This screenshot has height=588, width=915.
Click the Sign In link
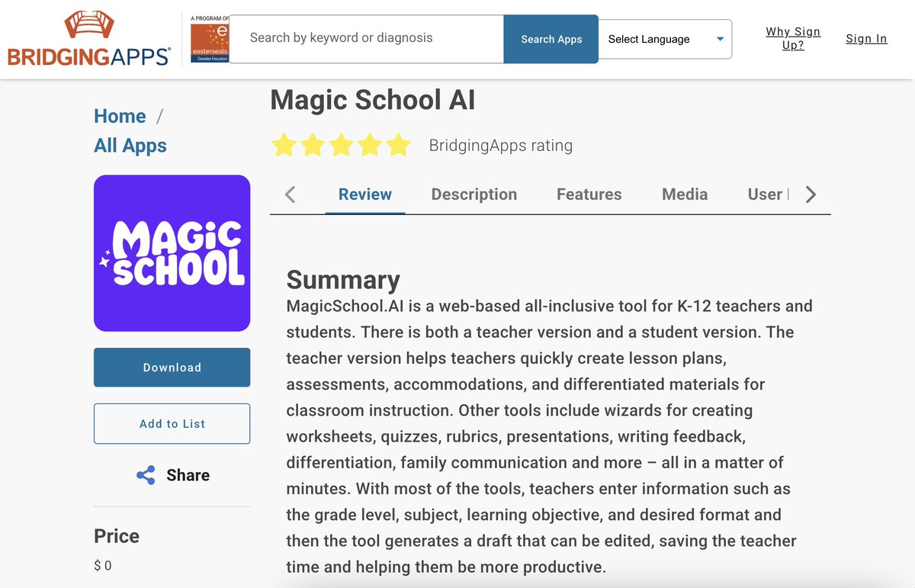(x=866, y=39)
